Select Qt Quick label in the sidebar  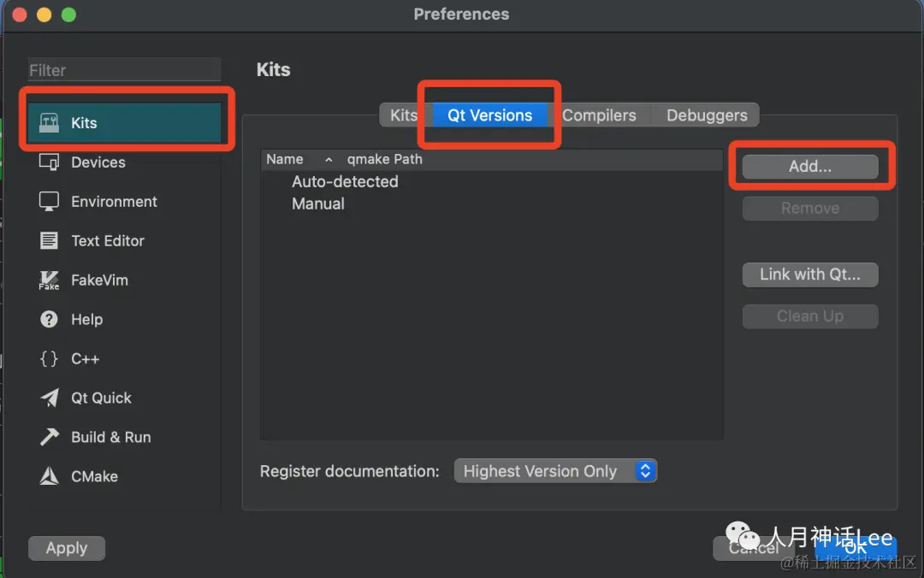click(x=101, y=398)
